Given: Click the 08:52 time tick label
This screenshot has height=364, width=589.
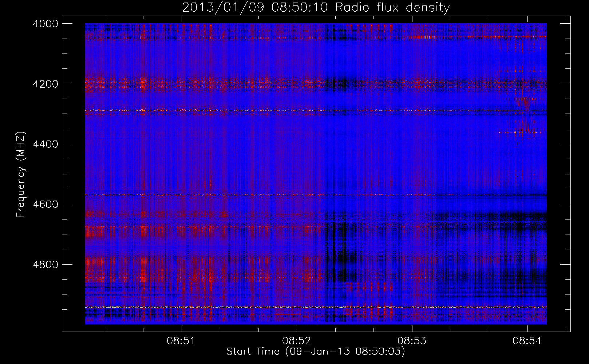Looking at the screenshot, I should click(x=296, y=341).
